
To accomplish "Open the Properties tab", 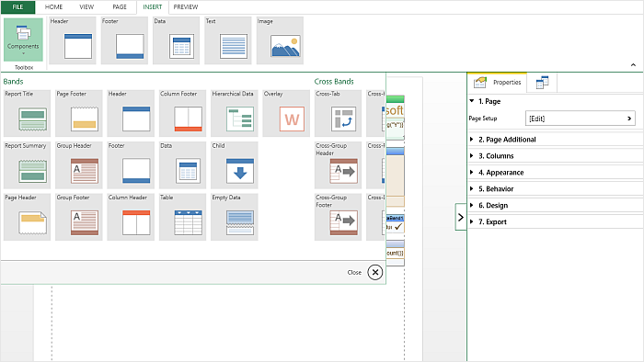I will 498,83.
